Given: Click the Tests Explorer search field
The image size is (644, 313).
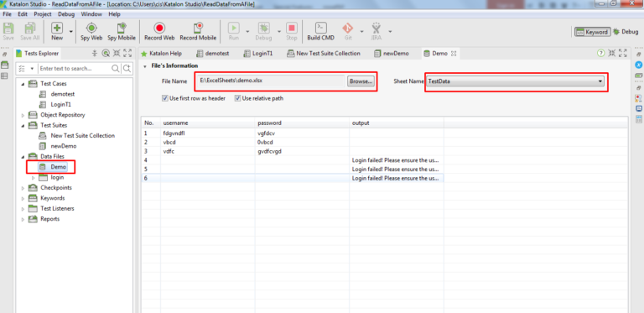Looking at the screenshot, I should point(75,69).
